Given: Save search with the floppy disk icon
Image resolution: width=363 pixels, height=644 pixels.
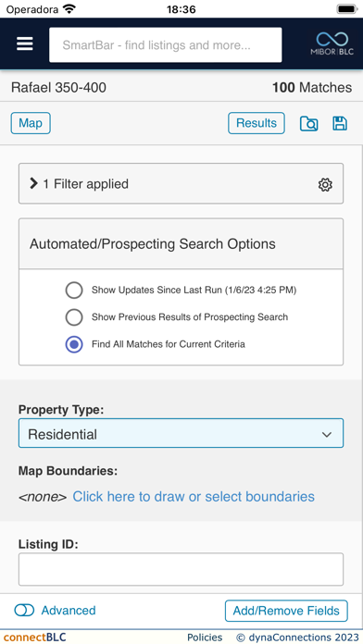Looking at the screenshot, I should pyautogui.click(x=340, y=123).
